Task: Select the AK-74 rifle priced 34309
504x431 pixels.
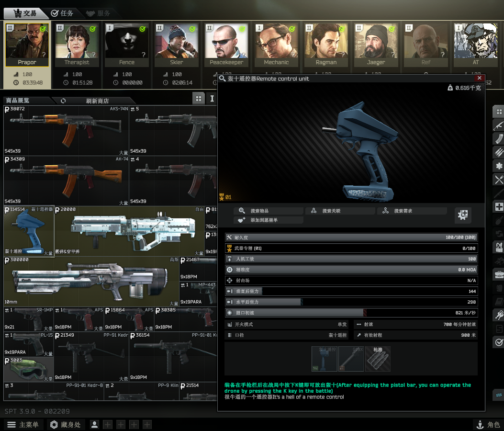Action: coord(66,181)
